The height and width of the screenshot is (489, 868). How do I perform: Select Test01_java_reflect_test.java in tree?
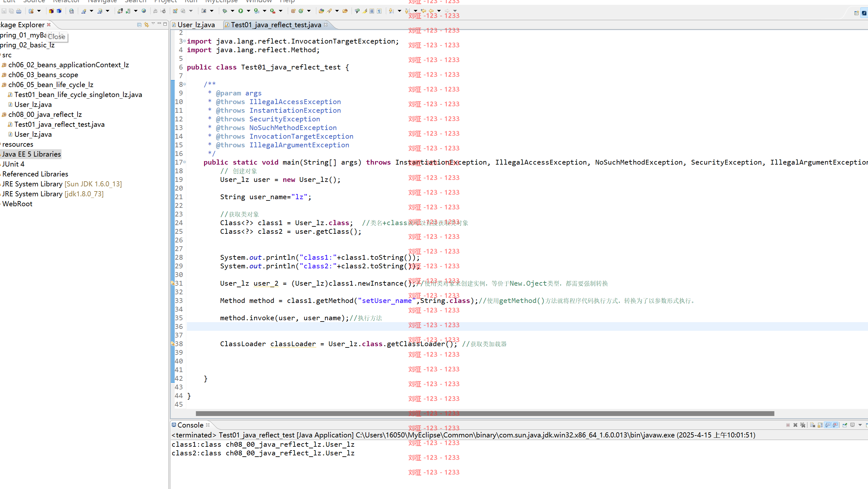(x=59, y=125)
